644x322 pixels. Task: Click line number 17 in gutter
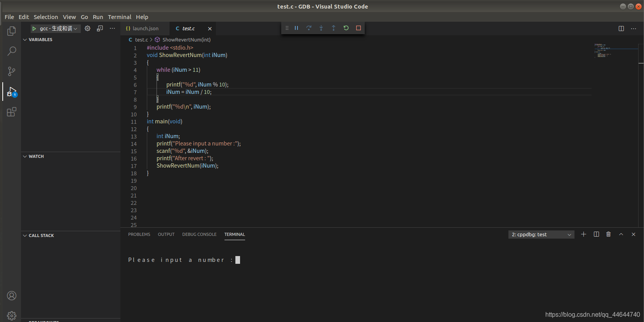(x=134, y=166)
